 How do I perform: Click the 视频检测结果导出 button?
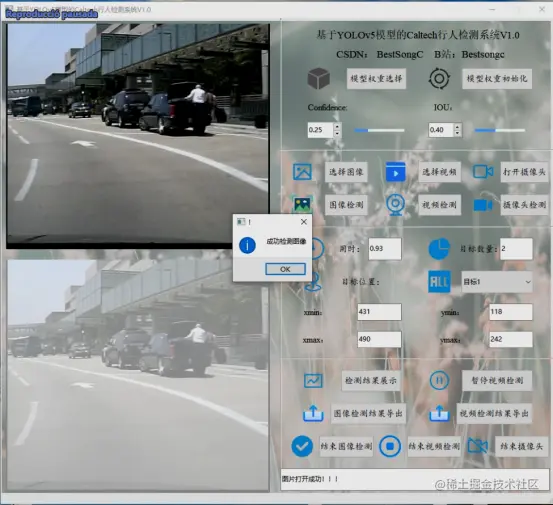pos(494,413)
